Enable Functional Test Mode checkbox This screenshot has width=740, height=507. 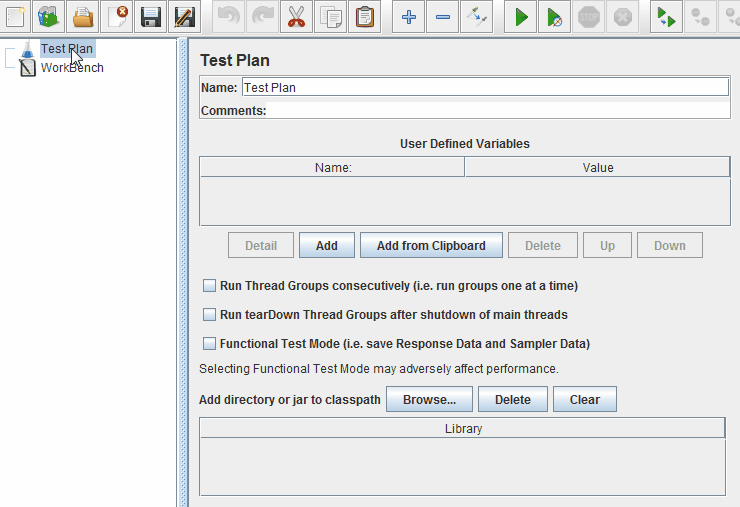(x=209, y=343)
